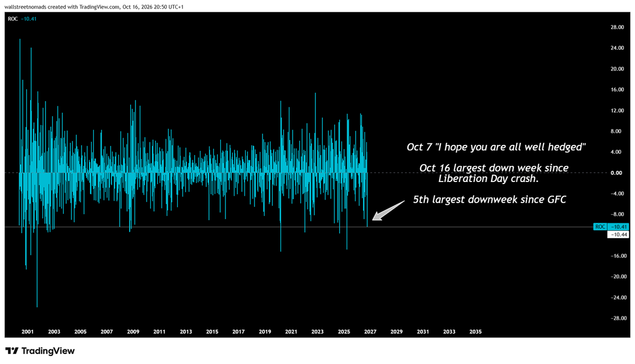Viewport: 635px width, 364px height.
Task: Click the -24.00 axis label
Action: point(618,297)
